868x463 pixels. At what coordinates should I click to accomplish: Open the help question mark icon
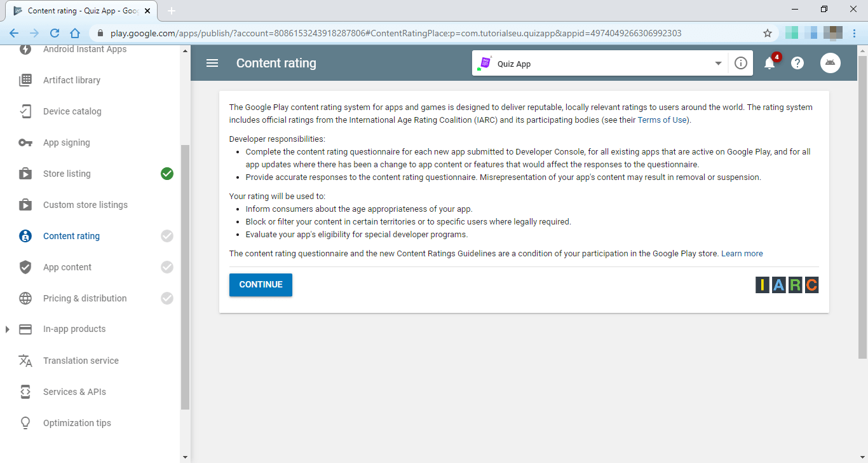click(797, 63)
